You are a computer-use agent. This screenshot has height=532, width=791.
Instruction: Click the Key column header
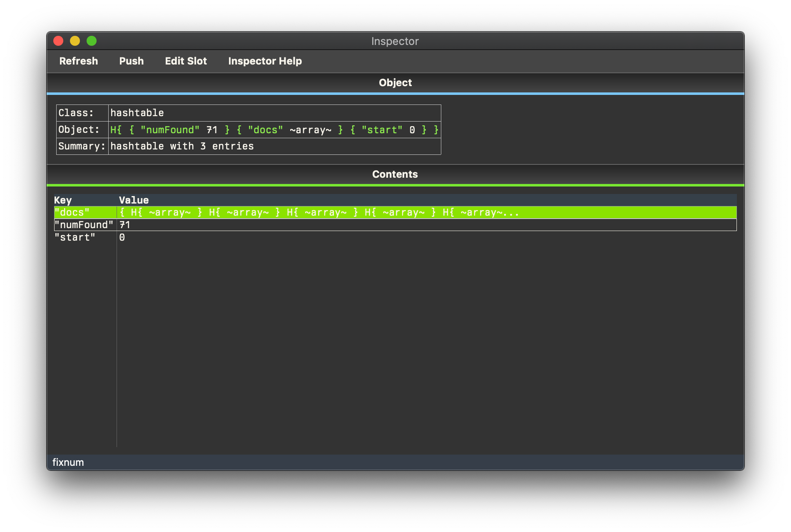click(63, 200)
